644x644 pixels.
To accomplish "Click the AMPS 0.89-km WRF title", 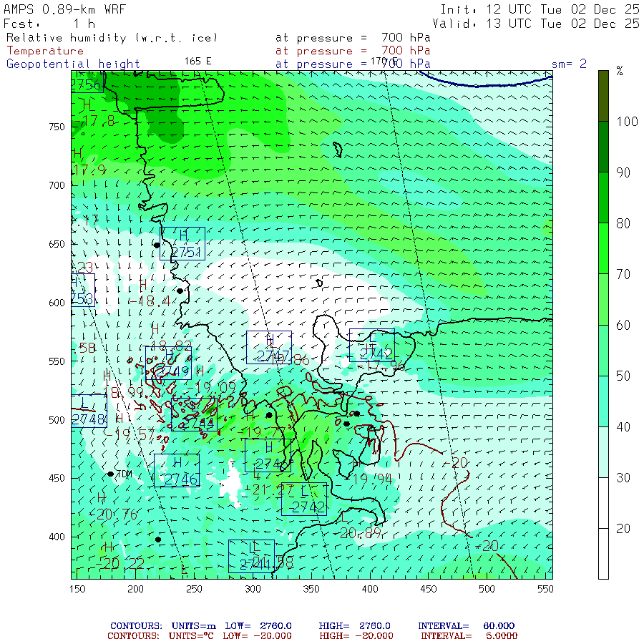I will tap(64, 9).
